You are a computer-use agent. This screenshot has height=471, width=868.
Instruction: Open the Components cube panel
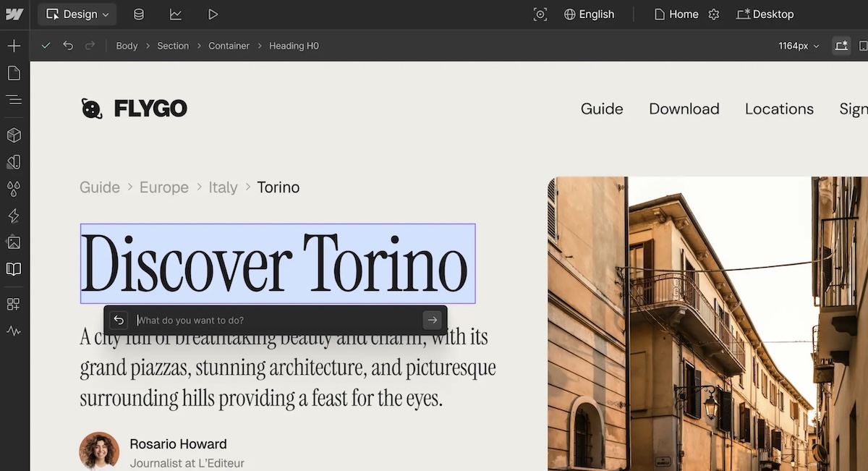[14, 135]
